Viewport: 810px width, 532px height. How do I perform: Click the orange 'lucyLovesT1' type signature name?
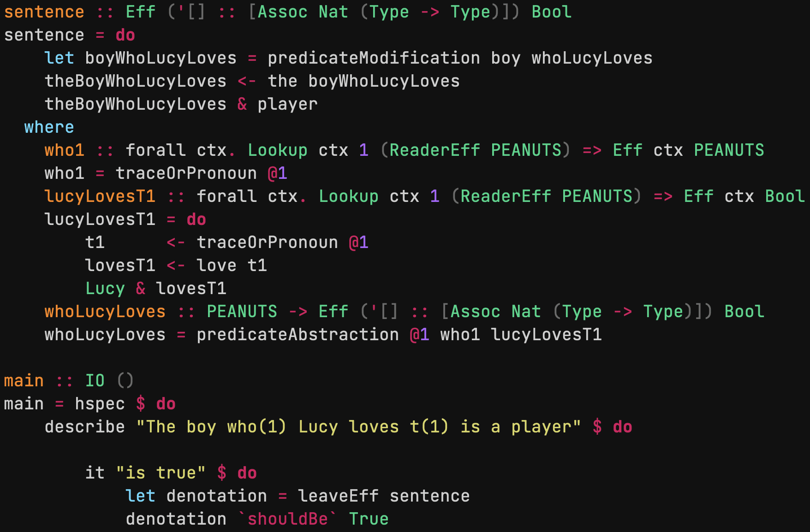pyautogui.click(x=100, y=196)
